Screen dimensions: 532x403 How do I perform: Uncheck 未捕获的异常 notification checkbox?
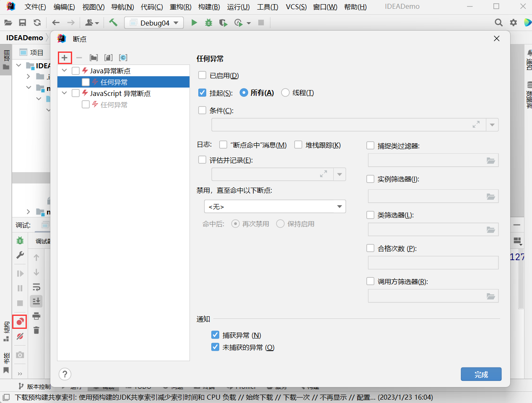(x=215, y=347)
